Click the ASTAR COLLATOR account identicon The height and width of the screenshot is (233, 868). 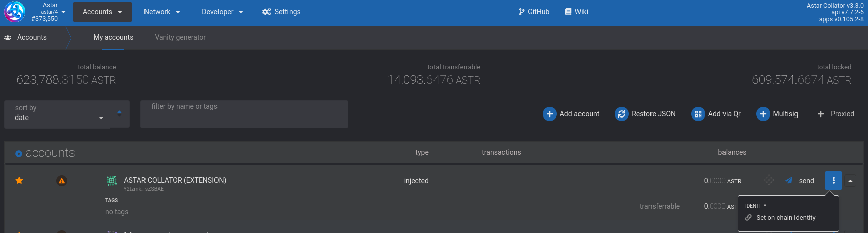pyautogui.click(x=112, y=181)
